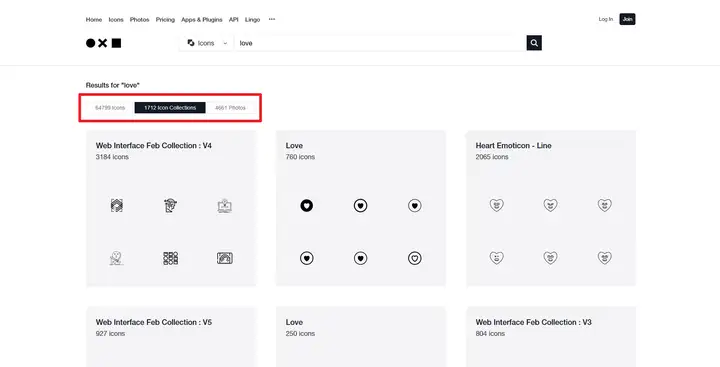
Task: Click the magnifying glass search button
Action: tap(534, 43)
